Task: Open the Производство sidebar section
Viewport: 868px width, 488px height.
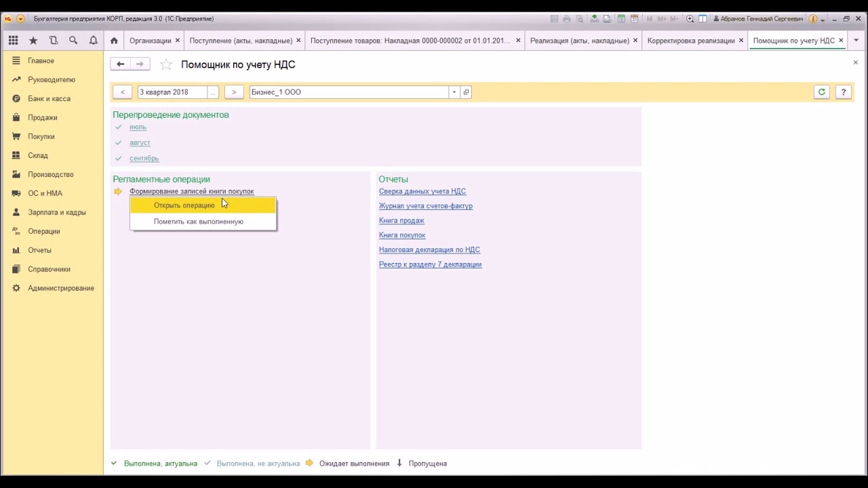Action: [53, 175]
